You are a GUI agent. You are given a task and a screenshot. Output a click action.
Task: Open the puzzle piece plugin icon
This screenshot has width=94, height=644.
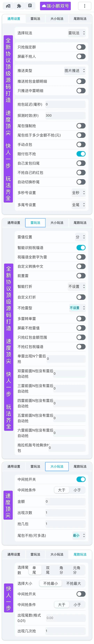pos(19,6)
